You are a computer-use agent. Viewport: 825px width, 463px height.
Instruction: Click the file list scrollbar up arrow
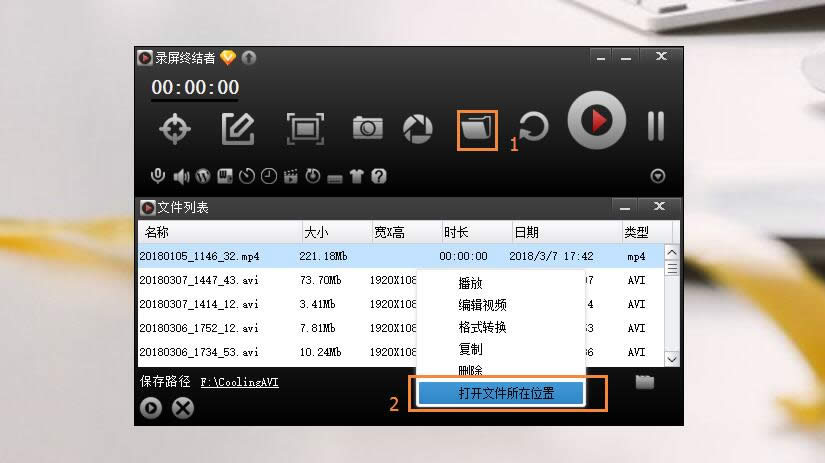[x=672, y=253]
